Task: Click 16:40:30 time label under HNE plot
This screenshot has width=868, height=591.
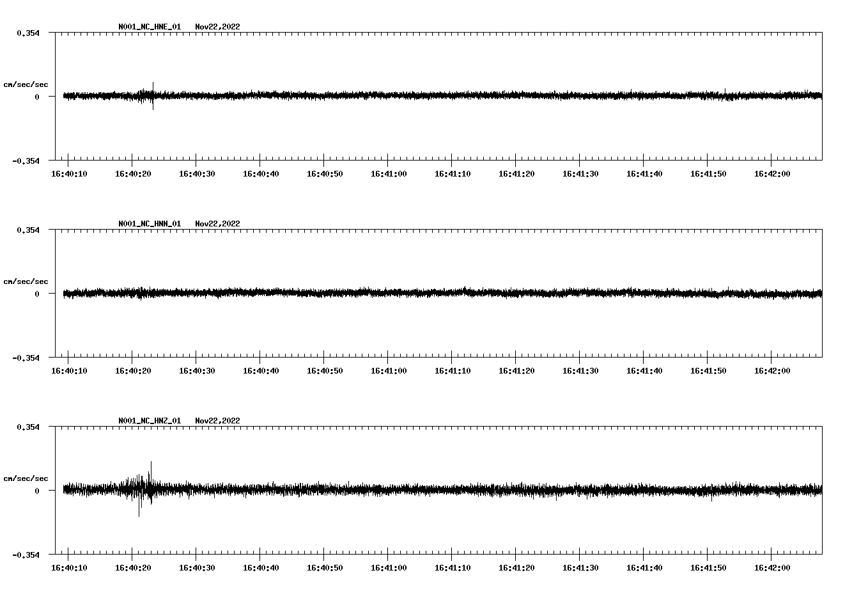Action: (197, 174)
